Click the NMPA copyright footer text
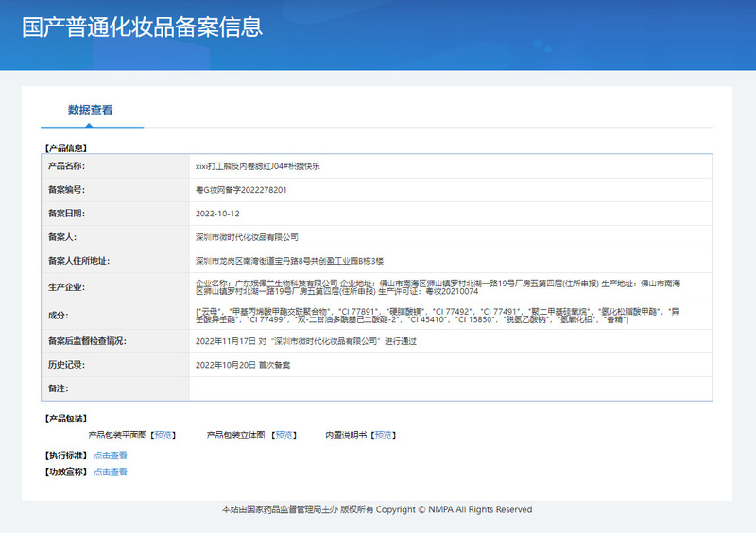The image size is (756, 533). tap(377, 510)
